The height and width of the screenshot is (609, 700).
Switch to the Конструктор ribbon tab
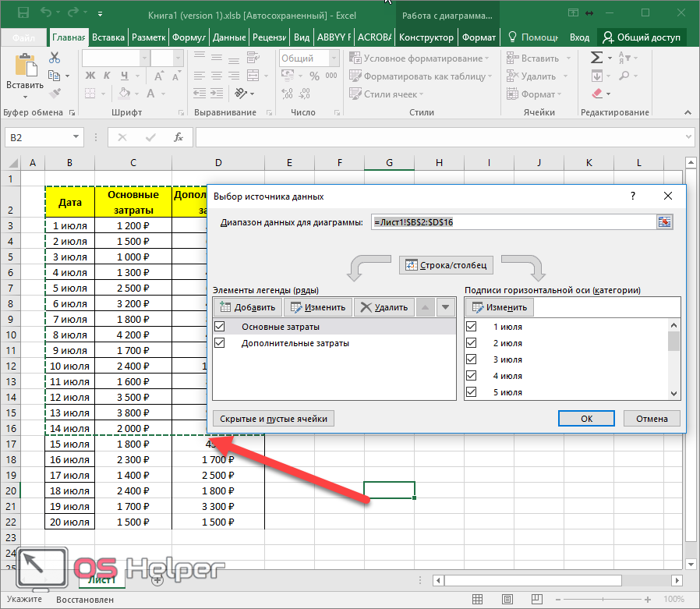(x=426, y=37)
